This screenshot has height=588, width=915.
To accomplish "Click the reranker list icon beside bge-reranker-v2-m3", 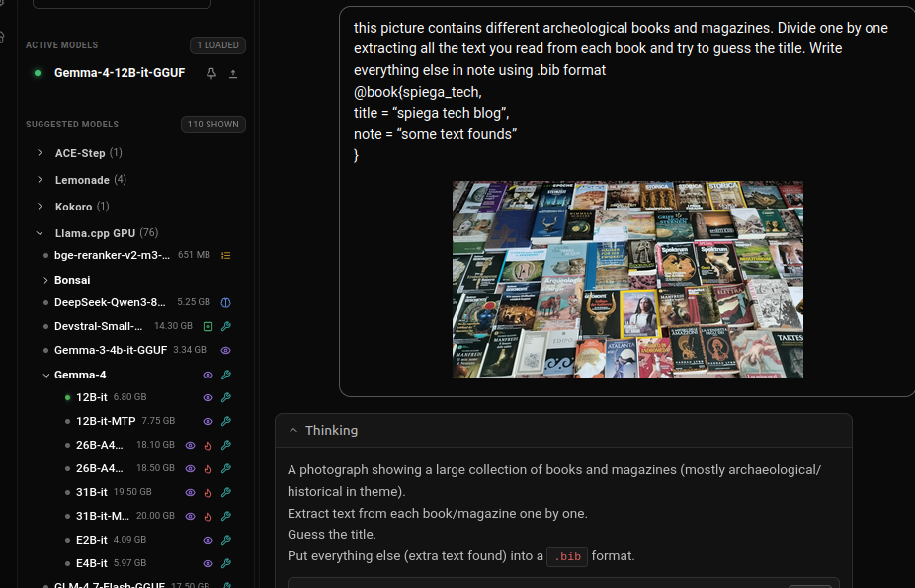I will pos(226,255).
